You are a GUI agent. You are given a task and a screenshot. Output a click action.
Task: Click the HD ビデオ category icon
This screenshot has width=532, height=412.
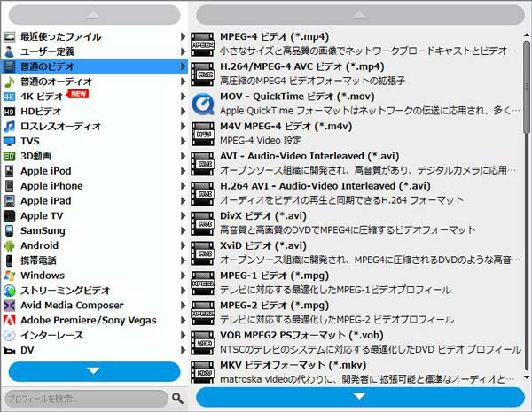point(9,112)
